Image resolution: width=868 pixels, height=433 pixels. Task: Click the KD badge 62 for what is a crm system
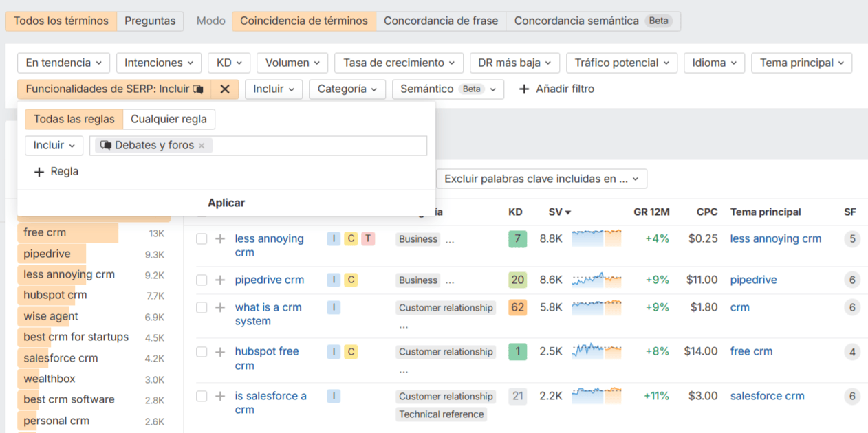(517, 308)
